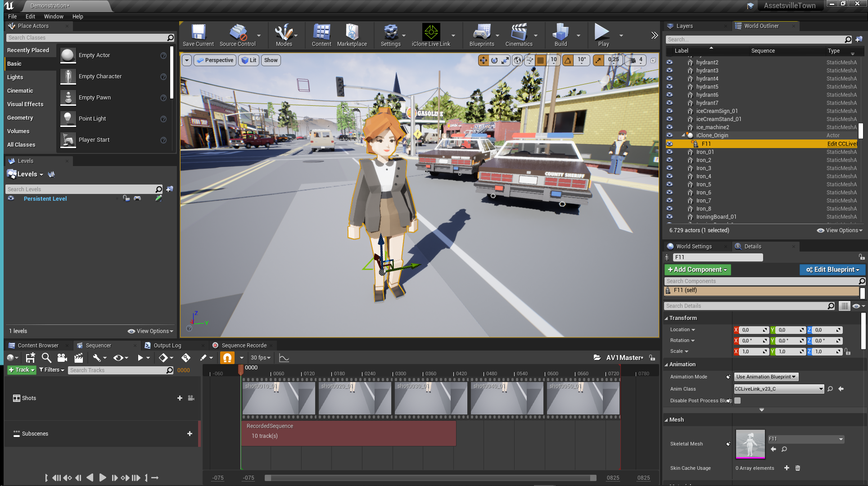The height and width of the screenshot is (486, 868).
Task: Collapse the Transform section
Action: pyautogui.click(x=666, y=318)
